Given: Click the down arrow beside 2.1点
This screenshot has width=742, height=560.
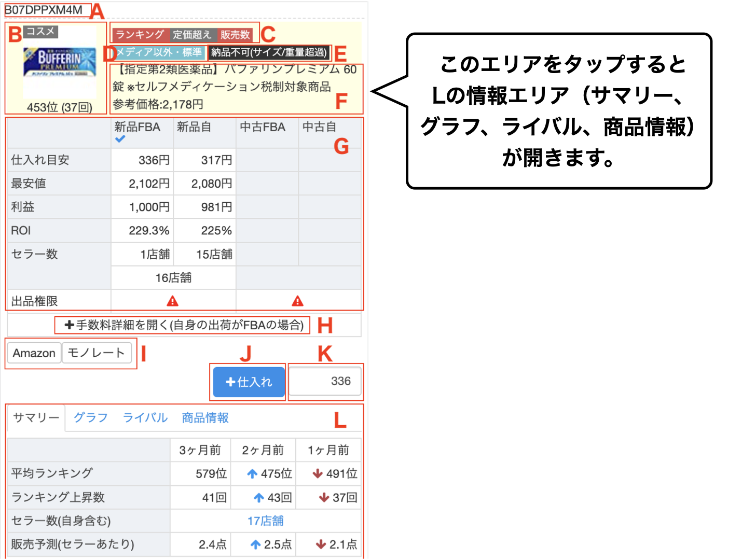Looking at the screenshot, I should 321,544.
